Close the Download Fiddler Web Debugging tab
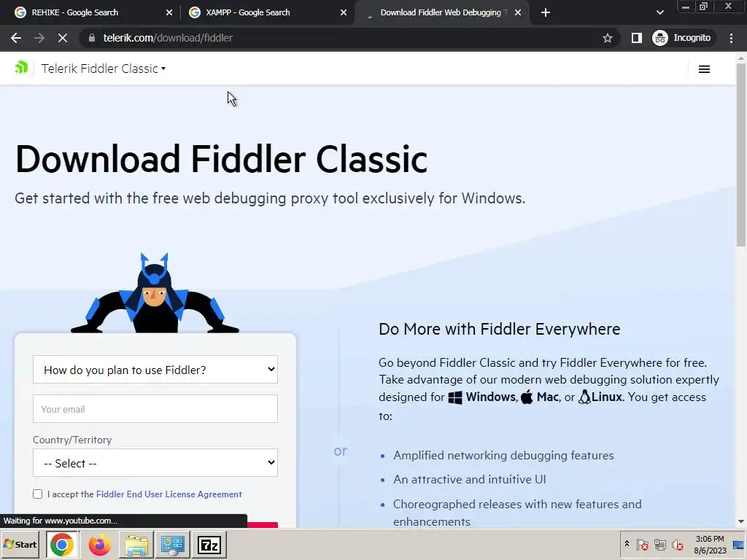This screenshot has height=560, width=747. (x=518, y=12)
